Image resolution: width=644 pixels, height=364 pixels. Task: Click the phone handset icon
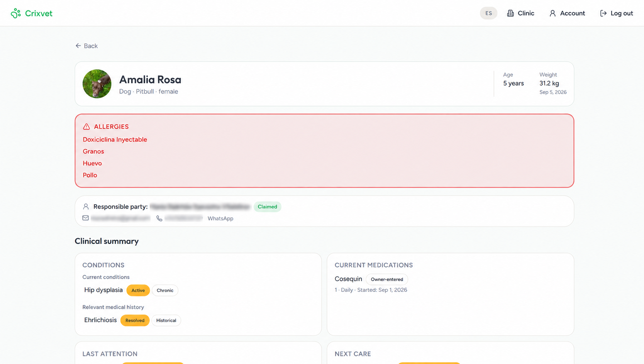click(159, 218)
